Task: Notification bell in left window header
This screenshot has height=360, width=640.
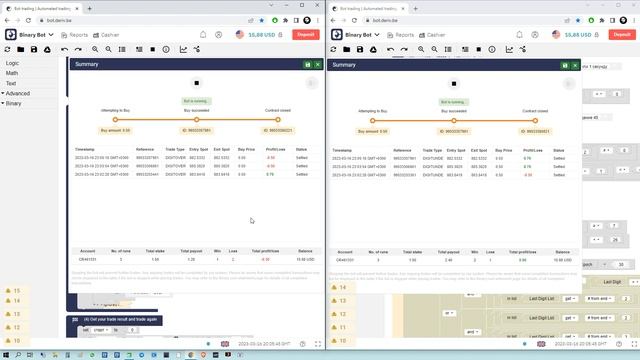Action: [203, 35]
